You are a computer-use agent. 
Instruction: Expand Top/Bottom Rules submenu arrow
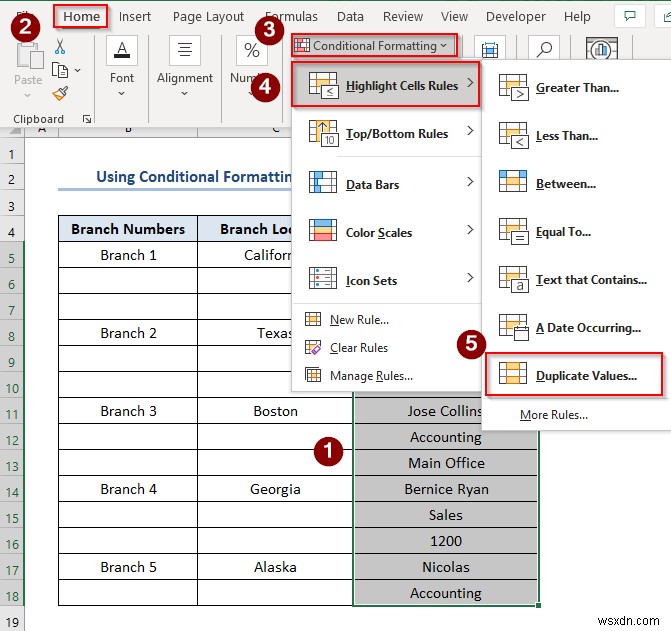tap(470, 130)
